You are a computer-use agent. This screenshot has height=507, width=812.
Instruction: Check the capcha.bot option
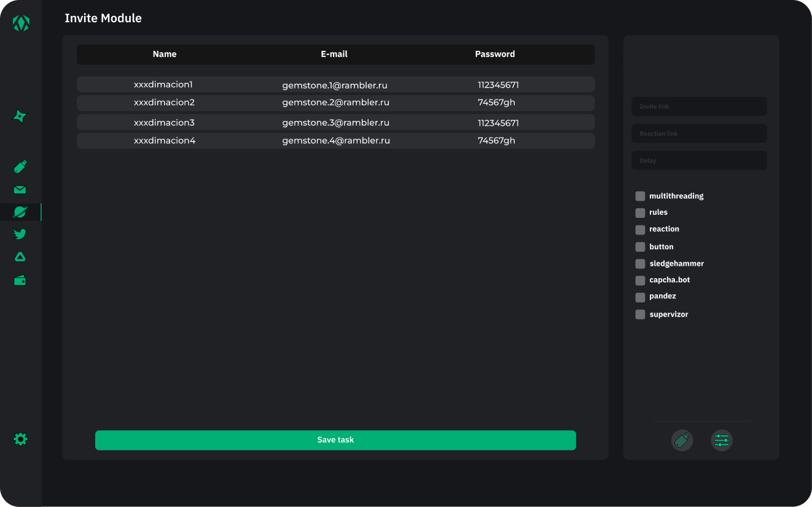pos(640,281)
